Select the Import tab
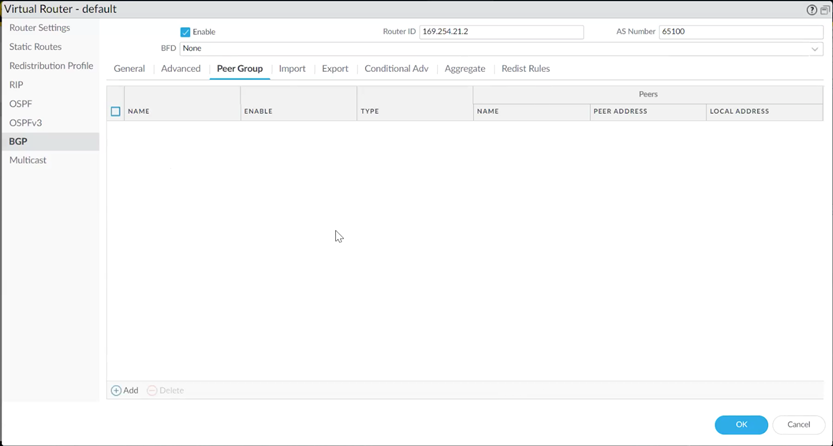 [292, 69]
